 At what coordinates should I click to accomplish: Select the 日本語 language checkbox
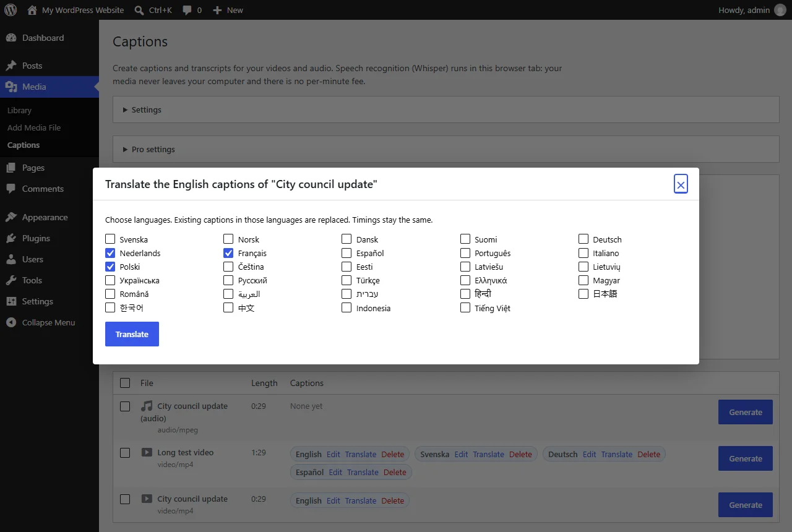[583, 294]
